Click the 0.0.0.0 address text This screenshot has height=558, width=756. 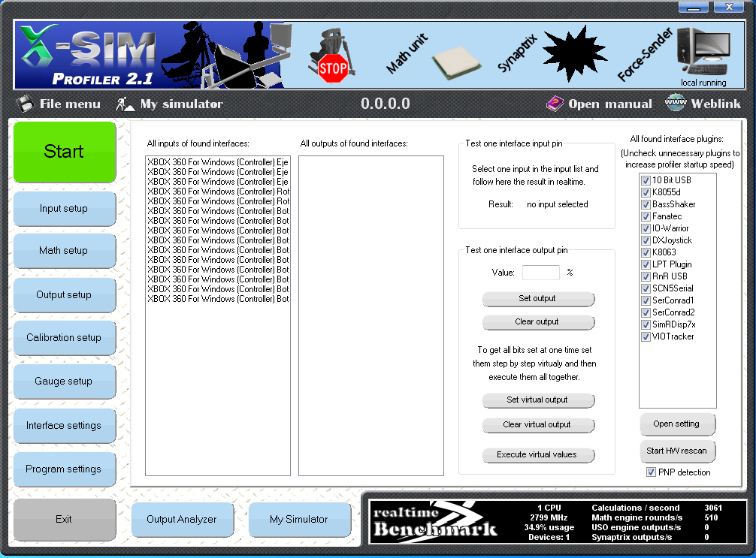(386, 104)
